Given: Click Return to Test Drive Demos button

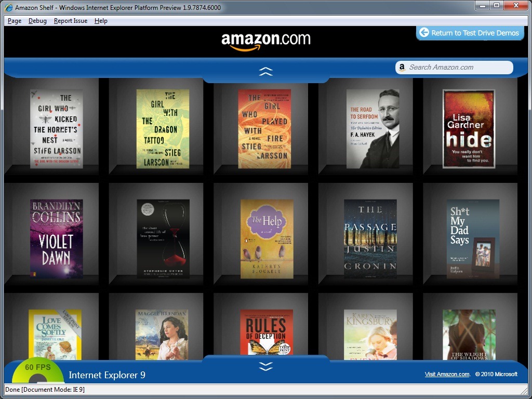Looking at the screenshot, I should click(x=470, y=33).
